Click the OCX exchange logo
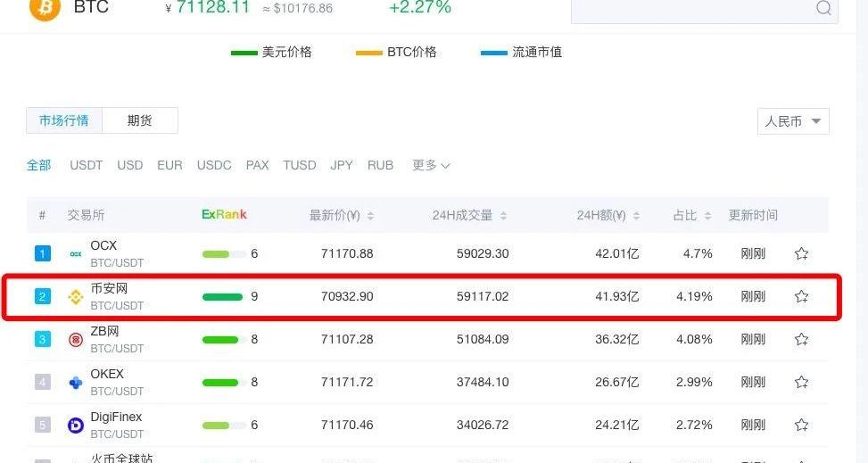The image size is (868, 463). coord(76,254)
